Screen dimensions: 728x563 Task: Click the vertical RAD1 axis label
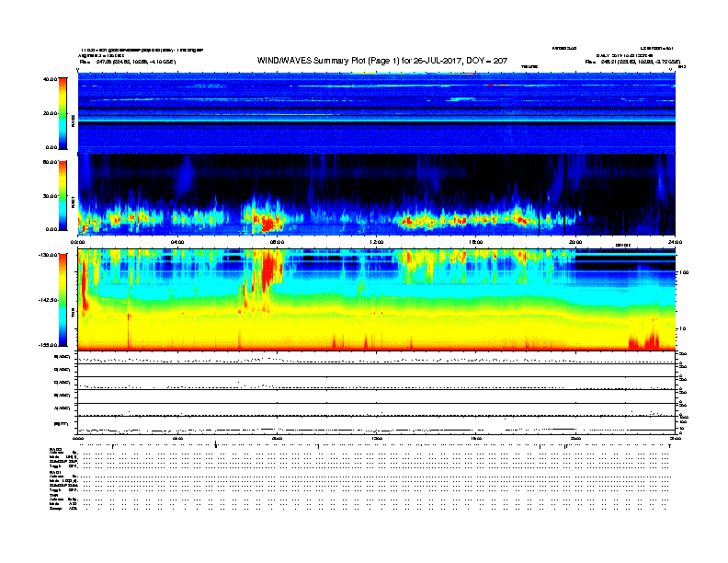tap(73, 201)
